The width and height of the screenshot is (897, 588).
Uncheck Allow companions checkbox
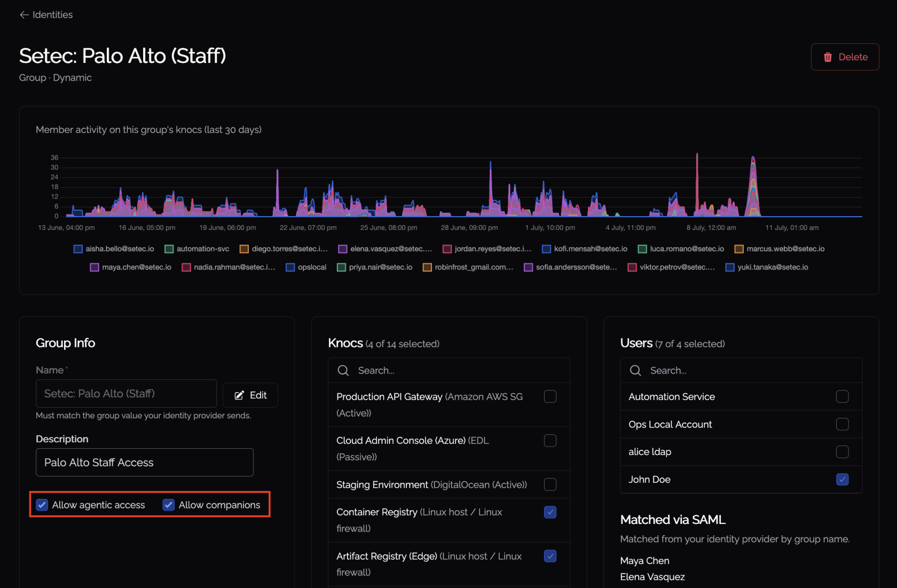[169, 505]
